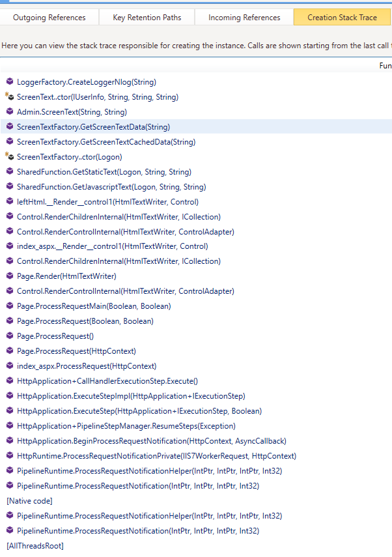Open the Key Retention Paths tab
The image size is (392, 557).
point(147,18)
